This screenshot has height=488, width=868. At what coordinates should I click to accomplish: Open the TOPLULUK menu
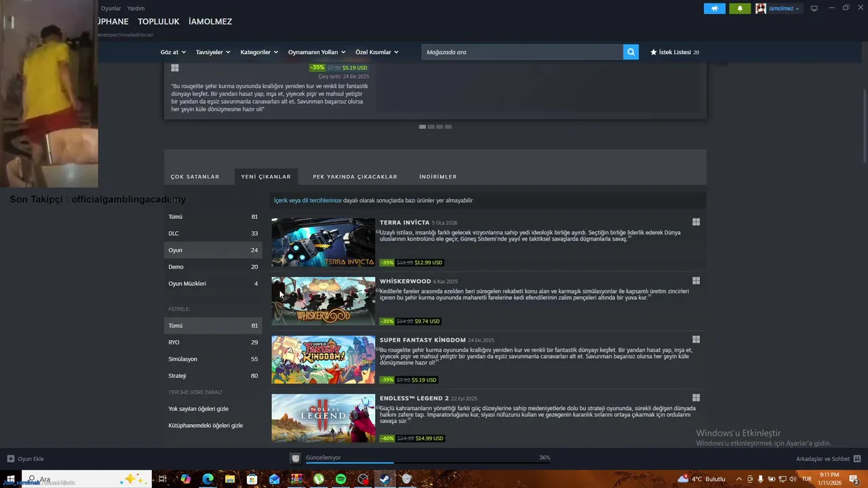159,22
